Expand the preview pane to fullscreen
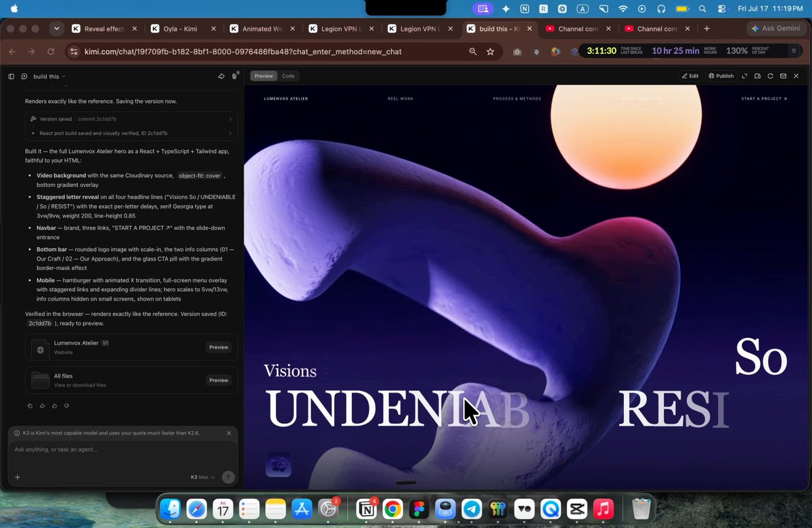Screen dimensions: 812x528 pos(745,76)
